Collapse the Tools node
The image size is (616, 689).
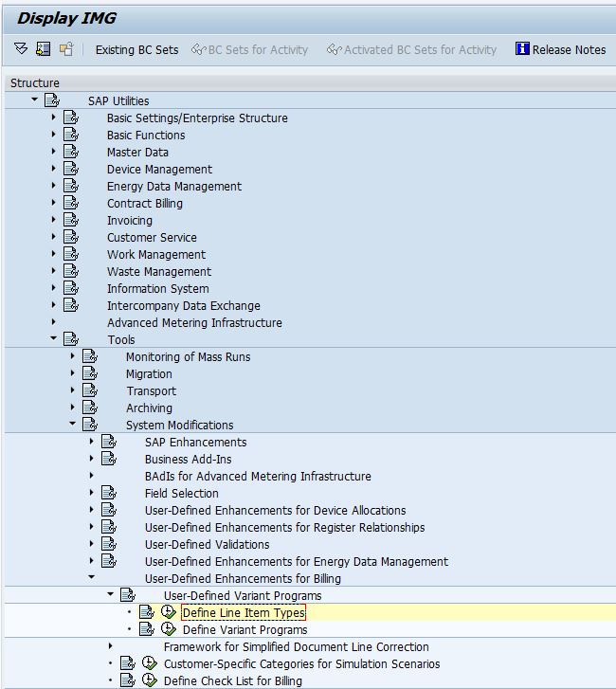(54, 338)
